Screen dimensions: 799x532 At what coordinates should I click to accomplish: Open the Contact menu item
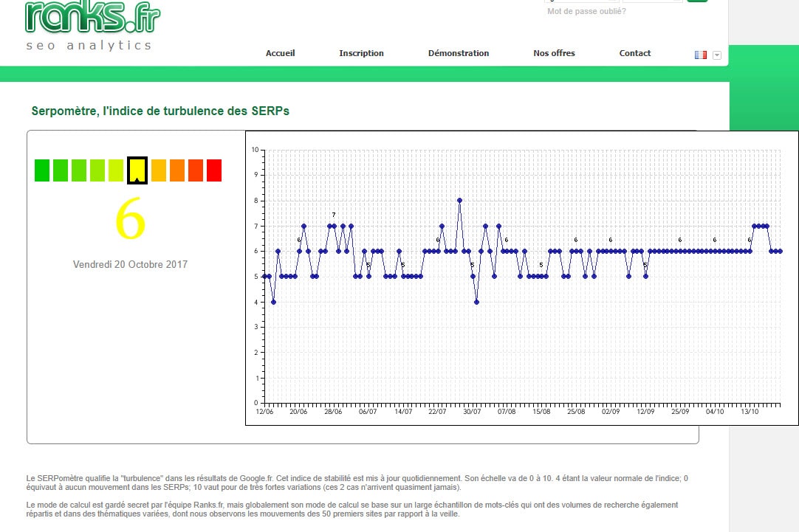tap(635, 53)
